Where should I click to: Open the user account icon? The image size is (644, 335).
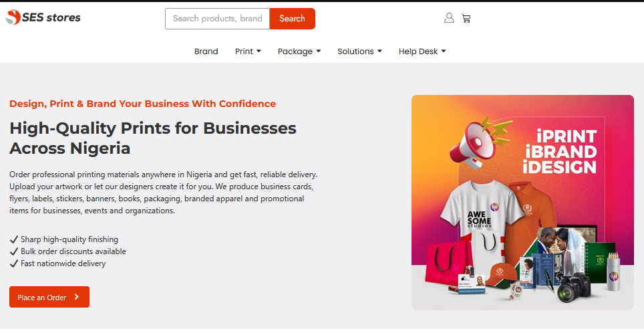(x=449, y=18)
